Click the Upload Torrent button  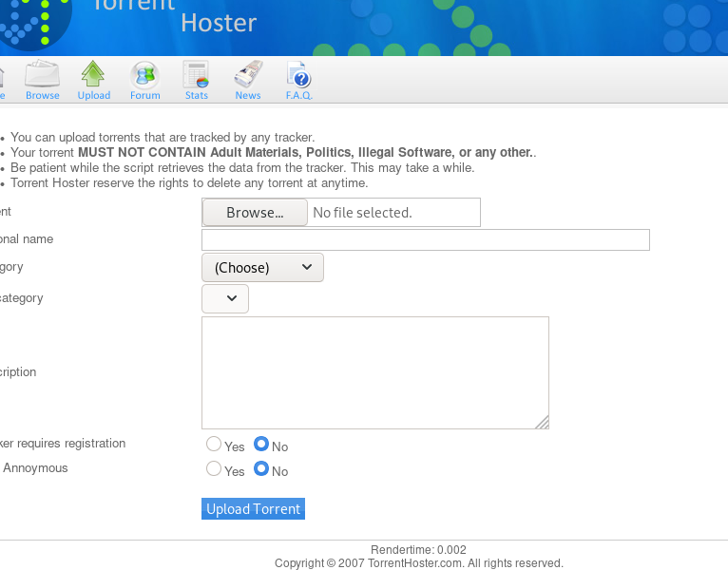click(253, 509)
